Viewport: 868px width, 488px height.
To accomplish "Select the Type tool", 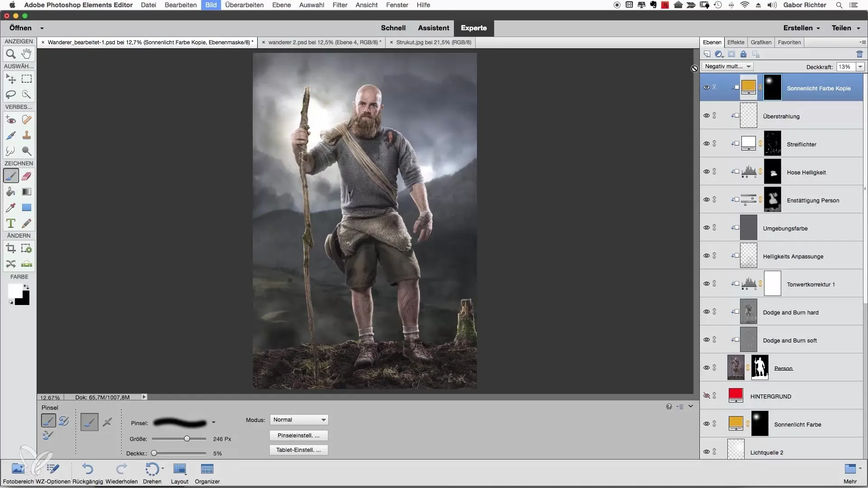I will click(11, 223).
